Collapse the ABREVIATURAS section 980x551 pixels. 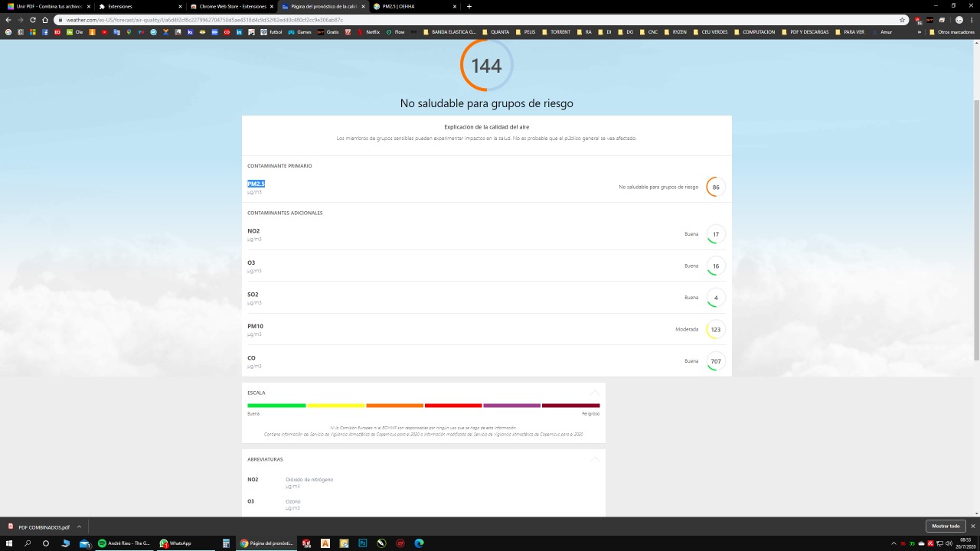(595, 459)
